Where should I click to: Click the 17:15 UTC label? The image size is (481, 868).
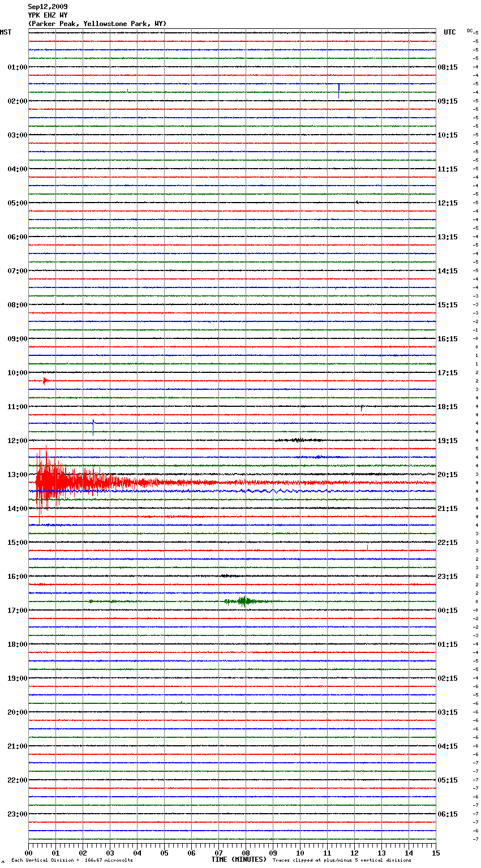click(448, 373)
